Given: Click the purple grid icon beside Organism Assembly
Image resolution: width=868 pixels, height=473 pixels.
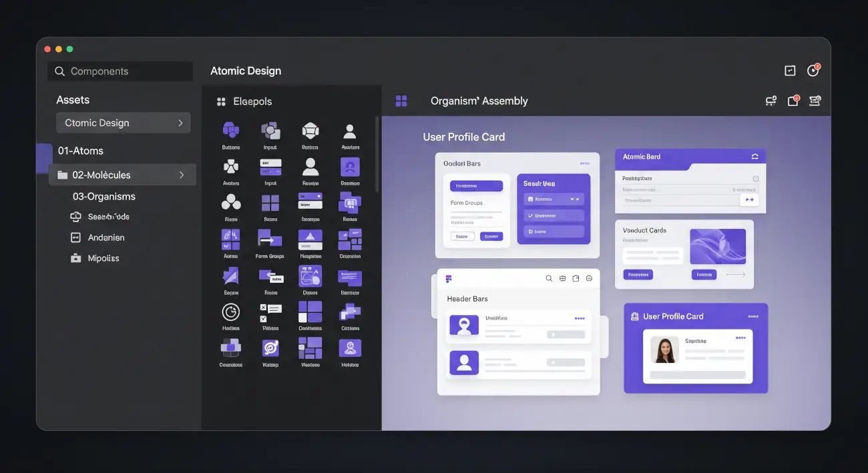Looking at the screenshot, I should [401, 101].
